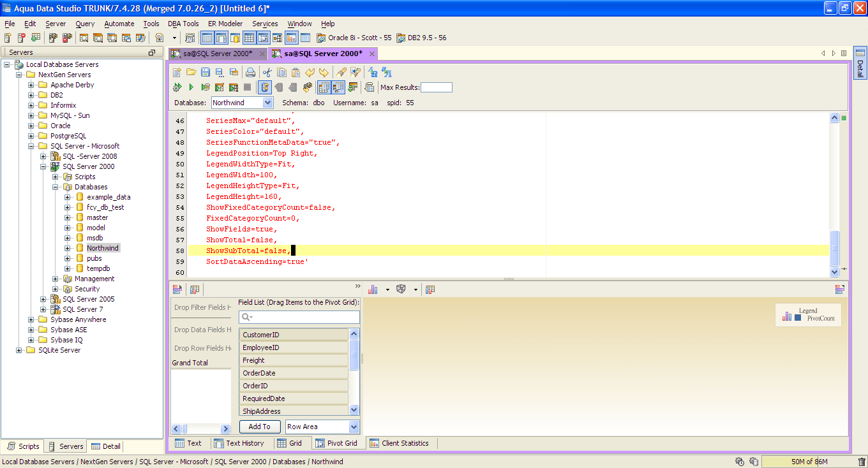The image size is (868, 468).
Task: Click the Execute green play icon
Action: [x=191, y=87]
